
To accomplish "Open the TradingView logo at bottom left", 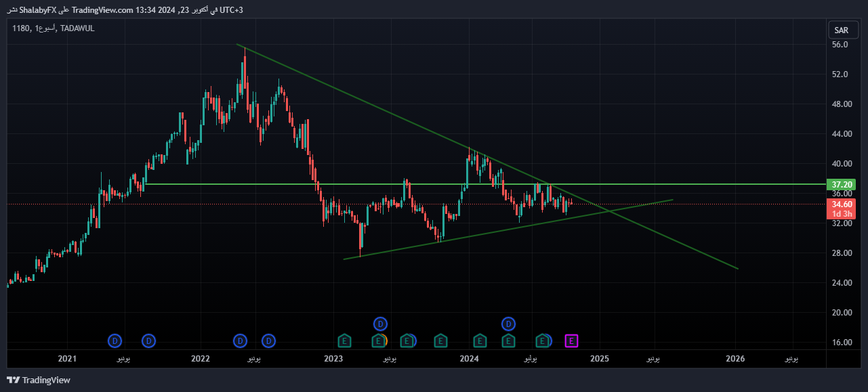I will click(39, 380).
